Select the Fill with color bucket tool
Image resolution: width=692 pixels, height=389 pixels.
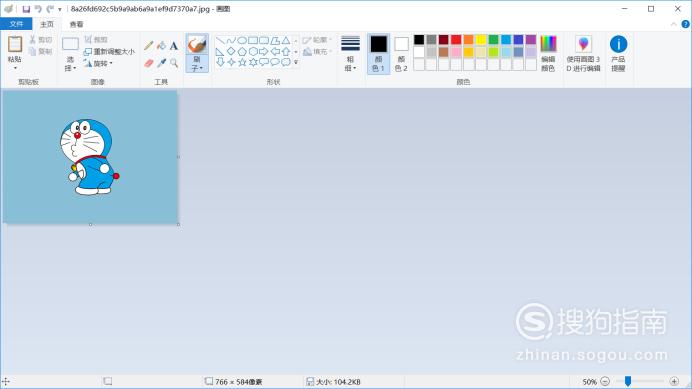coord(162,45)
